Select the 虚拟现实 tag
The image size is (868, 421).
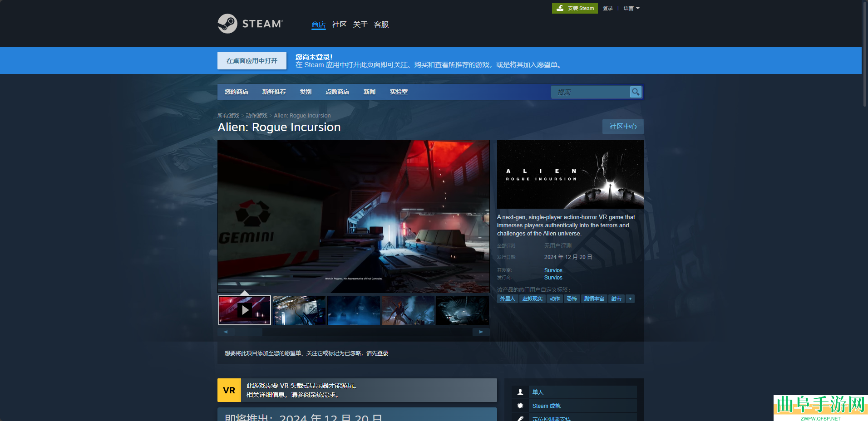(x=533, y=299)
